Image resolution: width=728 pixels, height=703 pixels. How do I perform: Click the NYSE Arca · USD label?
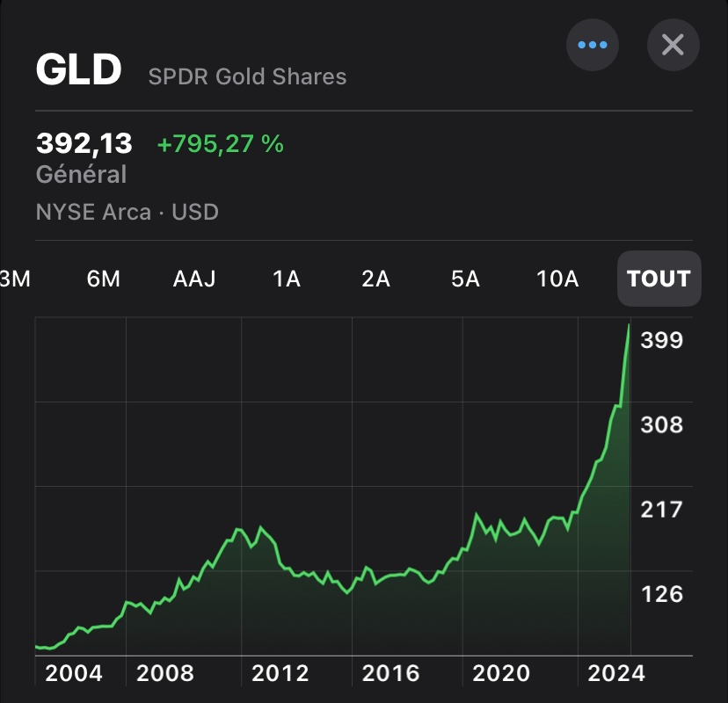127,212
